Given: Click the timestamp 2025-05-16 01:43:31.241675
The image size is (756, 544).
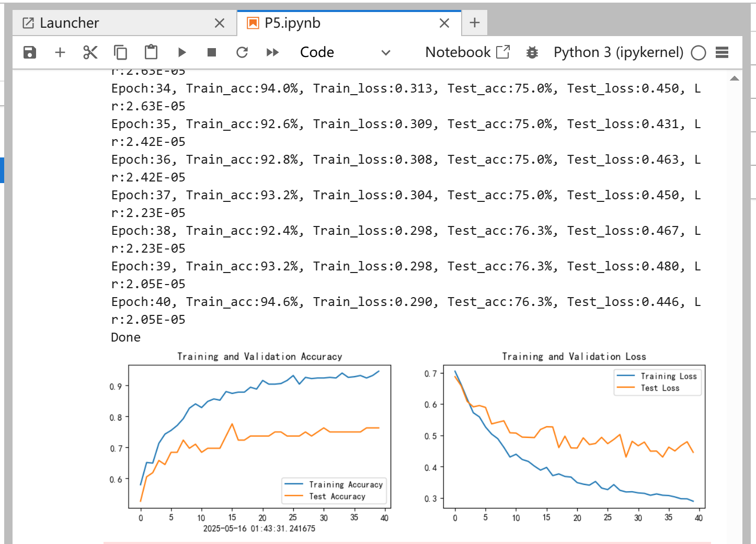Looking at the screenshot, I should (259, 529).
